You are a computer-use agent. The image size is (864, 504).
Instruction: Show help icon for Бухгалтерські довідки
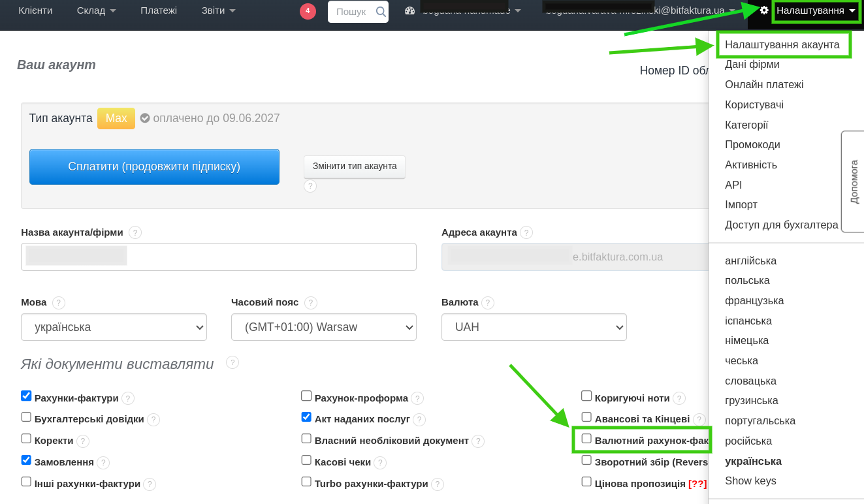tap(153, 420)
